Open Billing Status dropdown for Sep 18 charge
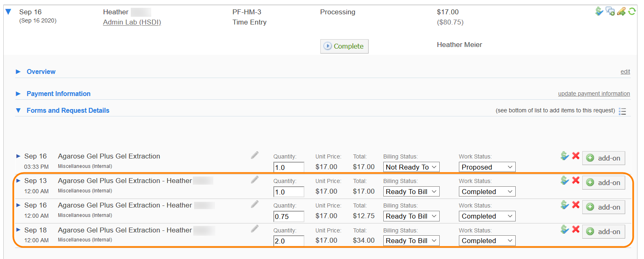Screen dimensions: 644x259 pos(411,241)
